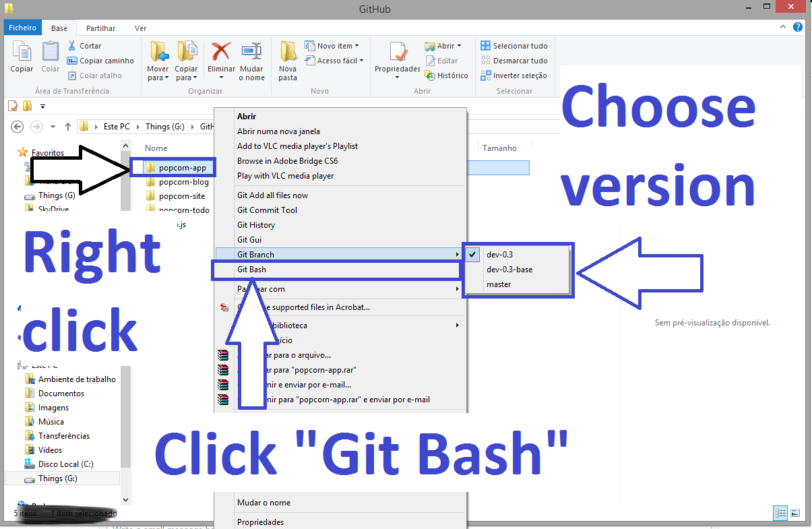The image size is (812, 529).
Task: Sort by the Tamanho column header
Action: [499, 148]
